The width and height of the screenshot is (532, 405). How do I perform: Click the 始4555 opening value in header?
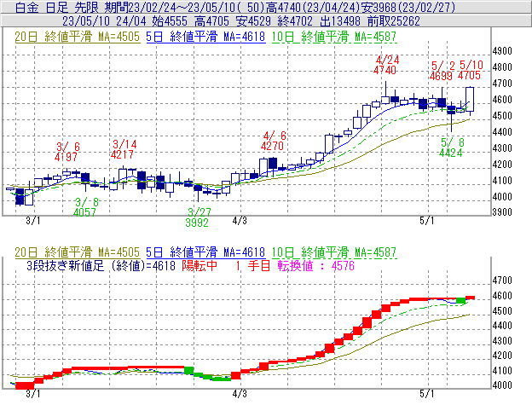[170, 21]
